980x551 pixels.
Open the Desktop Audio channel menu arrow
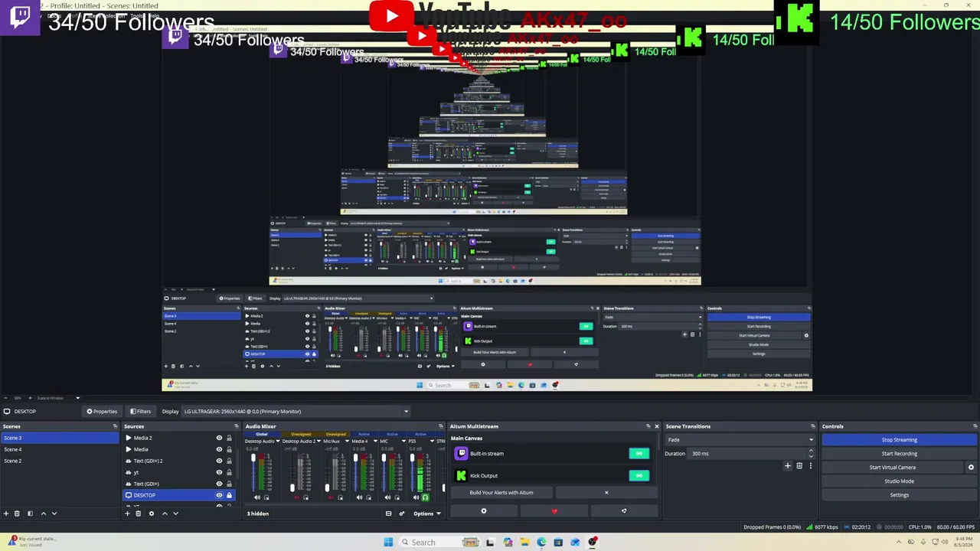[276, 442]
